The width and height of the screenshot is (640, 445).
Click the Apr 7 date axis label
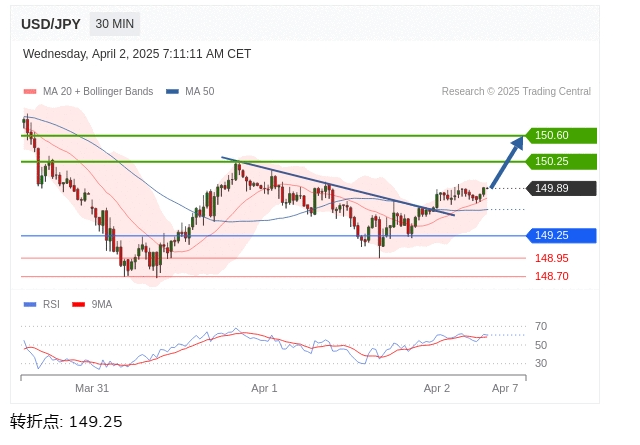coord(505,388)
